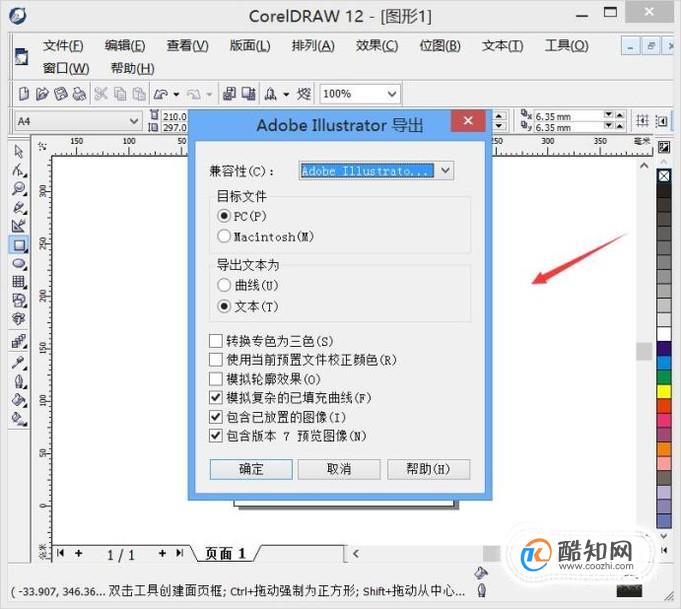Pick the yellow color swatch
Viewport: 681px width, 609px height.
[664, 391]
